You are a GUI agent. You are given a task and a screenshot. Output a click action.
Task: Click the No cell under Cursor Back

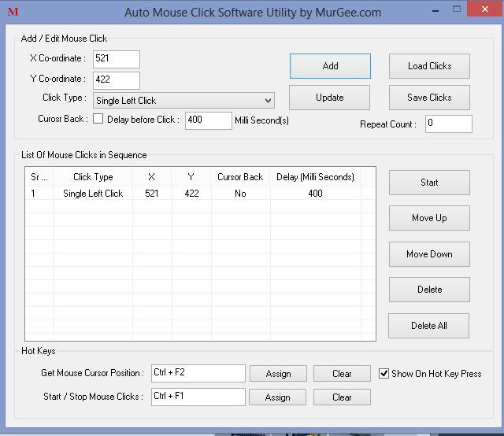240,194
